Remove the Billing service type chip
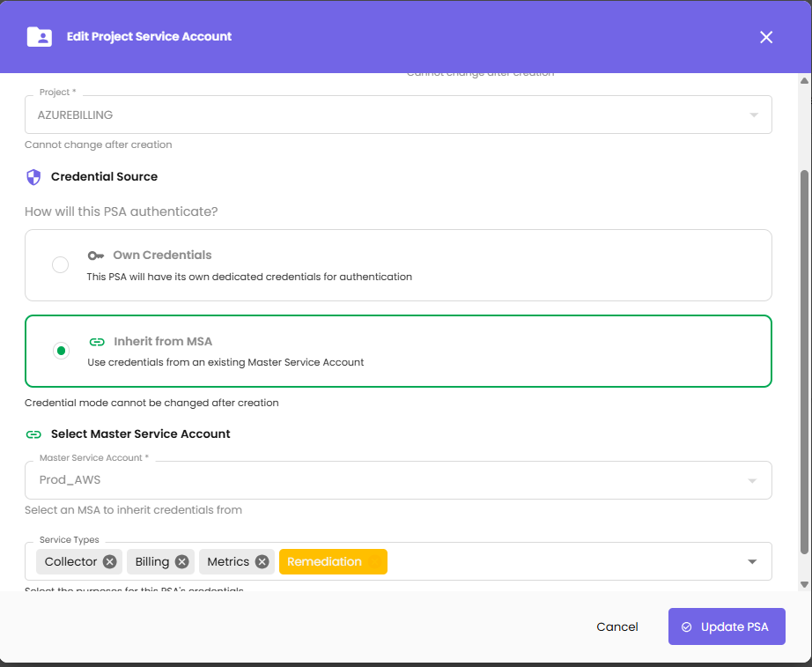This screenshot has width=812, height=667. click(181, 562)
